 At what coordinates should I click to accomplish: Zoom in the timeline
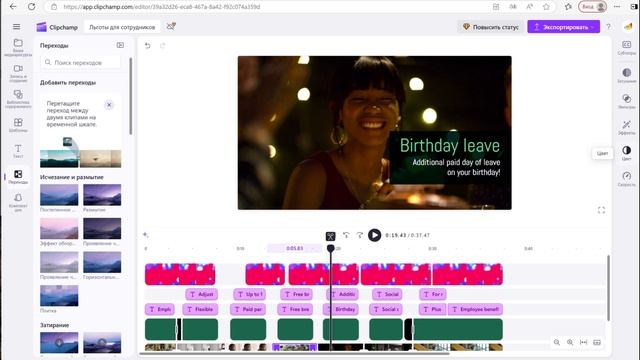tap(570, 342)
